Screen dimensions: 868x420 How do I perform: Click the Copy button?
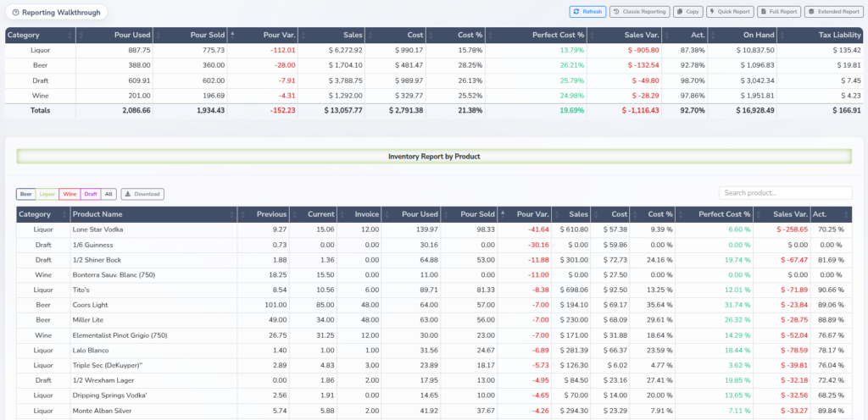[688, 12]
